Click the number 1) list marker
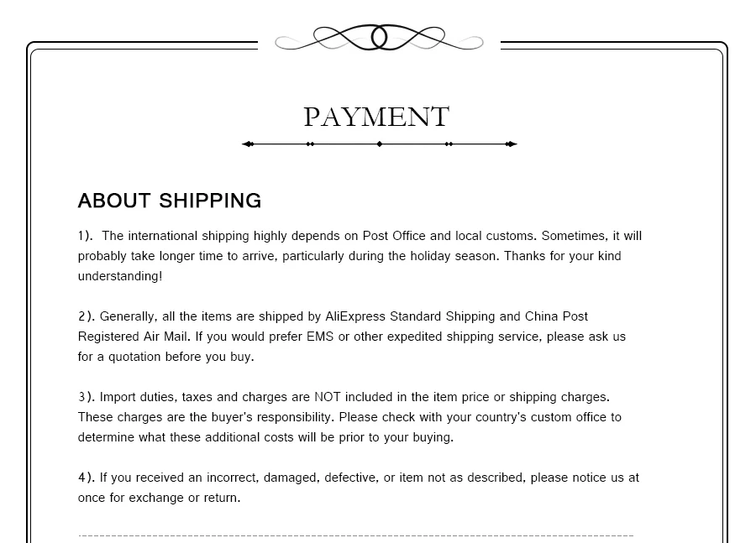This screenshot has width=756, height=543. 85,236
